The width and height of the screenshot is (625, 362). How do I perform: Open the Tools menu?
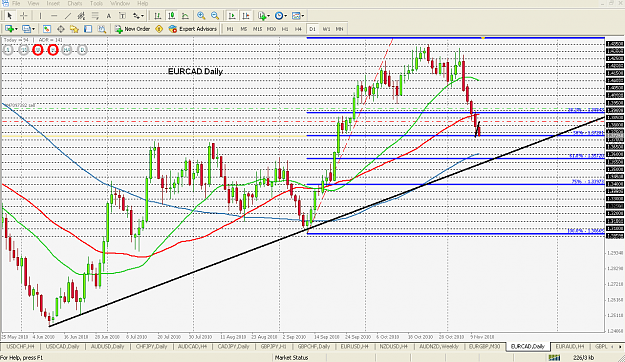(x=96, y=3)
